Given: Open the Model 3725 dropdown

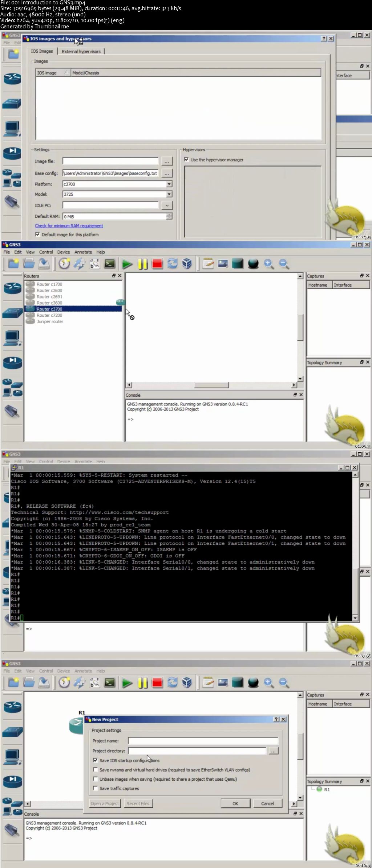Looking at the screenshot, I should coord(169,194).
